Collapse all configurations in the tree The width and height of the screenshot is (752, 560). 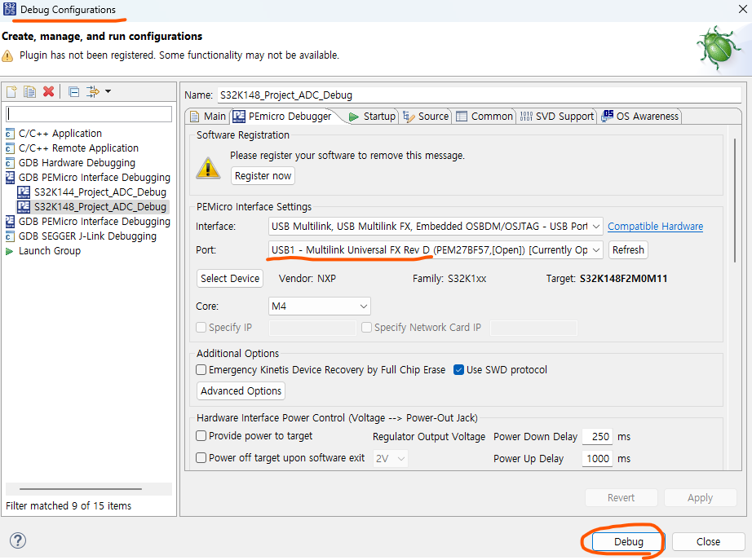click(74, 91)
